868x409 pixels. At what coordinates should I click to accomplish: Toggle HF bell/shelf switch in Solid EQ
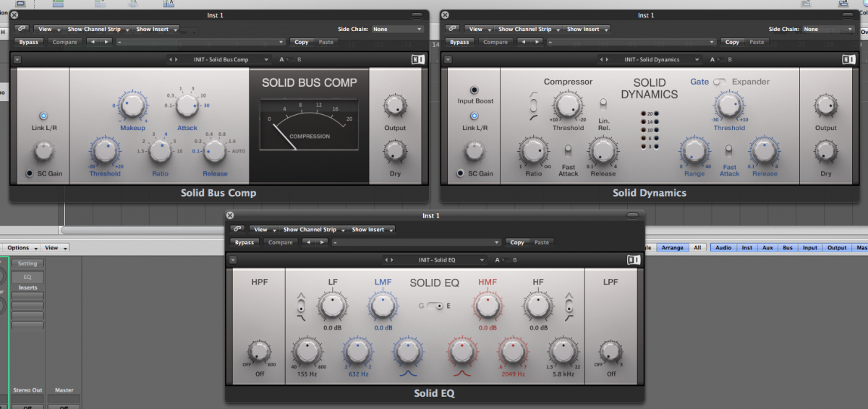pos(569,306)
